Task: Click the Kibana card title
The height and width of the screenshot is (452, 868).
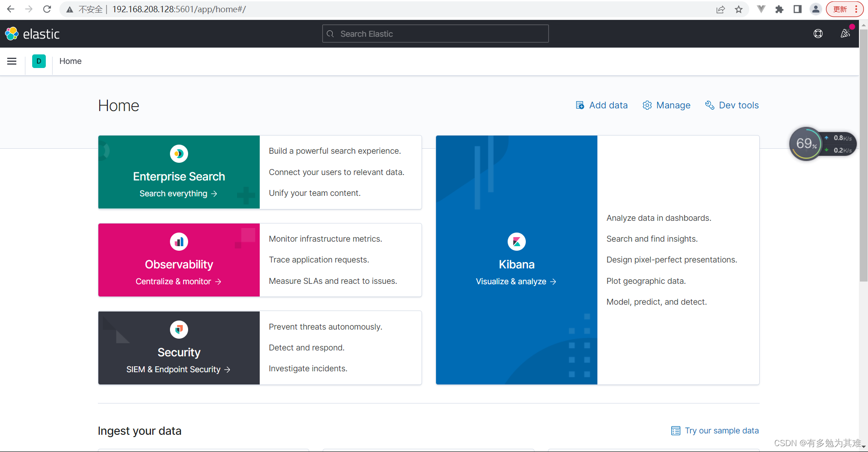Action: click(517, 264)
